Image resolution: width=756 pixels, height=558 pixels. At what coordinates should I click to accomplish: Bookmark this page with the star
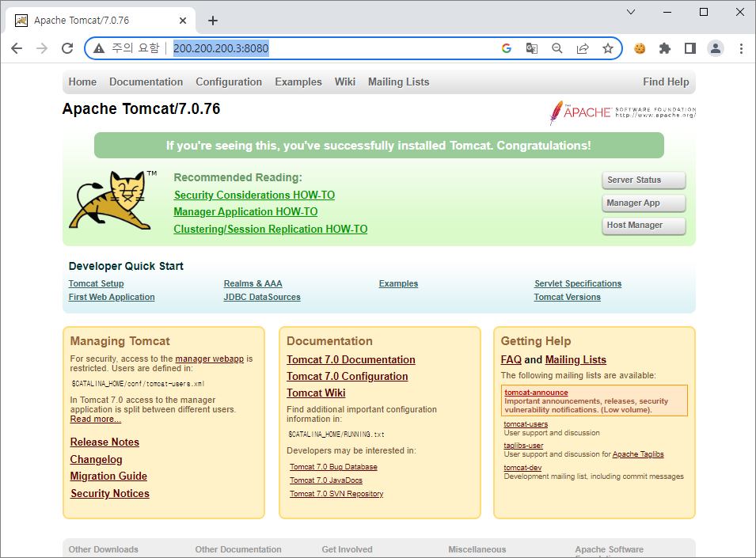608,48
